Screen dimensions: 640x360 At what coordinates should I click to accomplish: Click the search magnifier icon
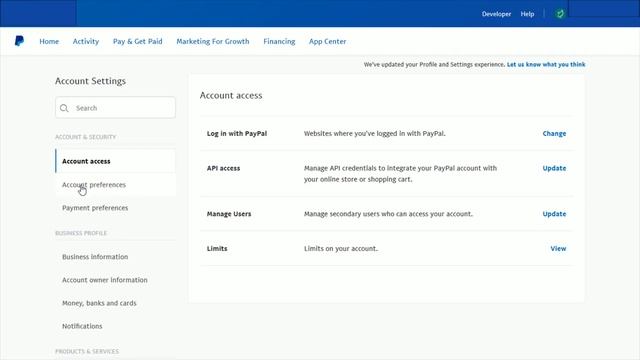click(64, 108)
